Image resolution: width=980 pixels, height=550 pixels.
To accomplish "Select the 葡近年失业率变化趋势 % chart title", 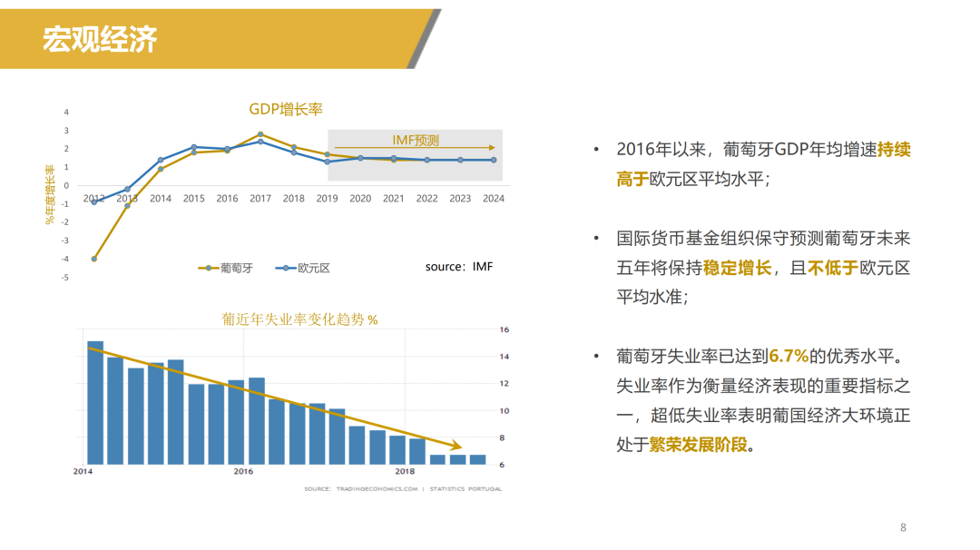I will pyautogui.click(x=299, y=319).
